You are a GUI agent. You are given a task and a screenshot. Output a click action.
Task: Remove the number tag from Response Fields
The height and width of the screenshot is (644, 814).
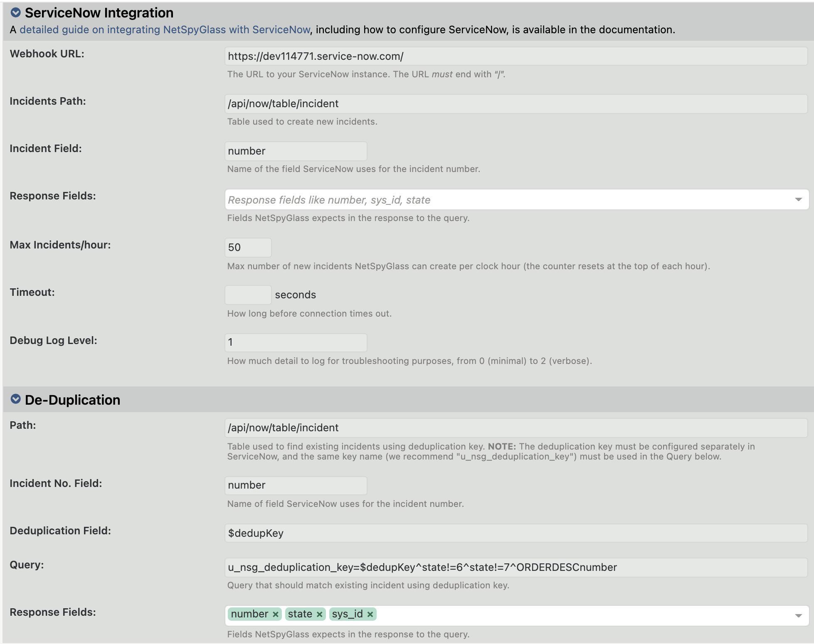pos(275,614)
